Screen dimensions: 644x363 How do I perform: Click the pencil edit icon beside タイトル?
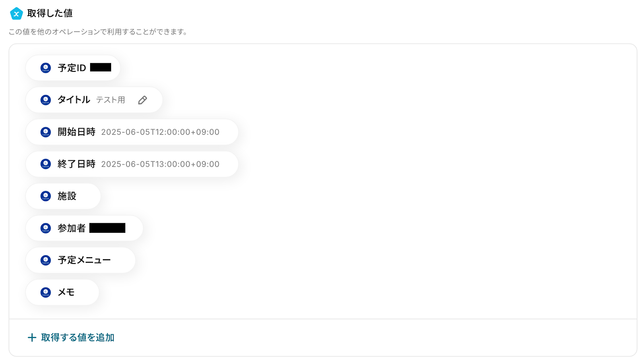pos(142,100)
